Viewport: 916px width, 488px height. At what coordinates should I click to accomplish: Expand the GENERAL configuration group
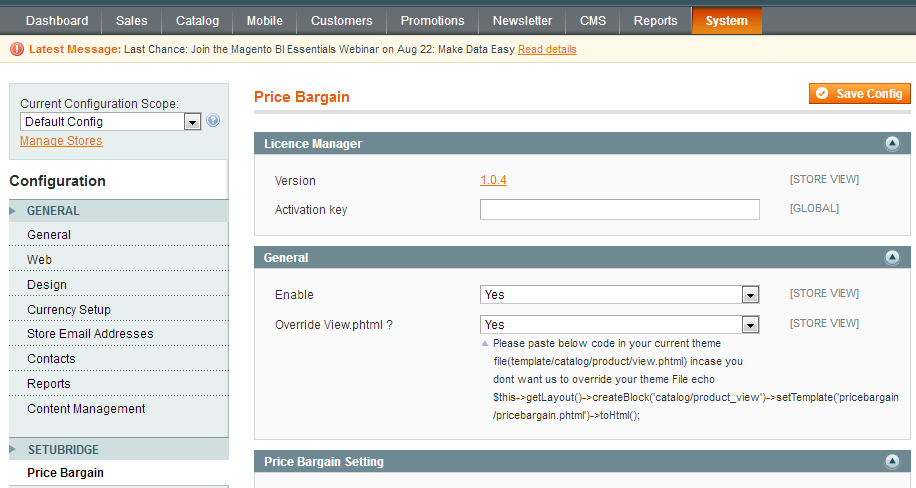(x=53, y=211)
